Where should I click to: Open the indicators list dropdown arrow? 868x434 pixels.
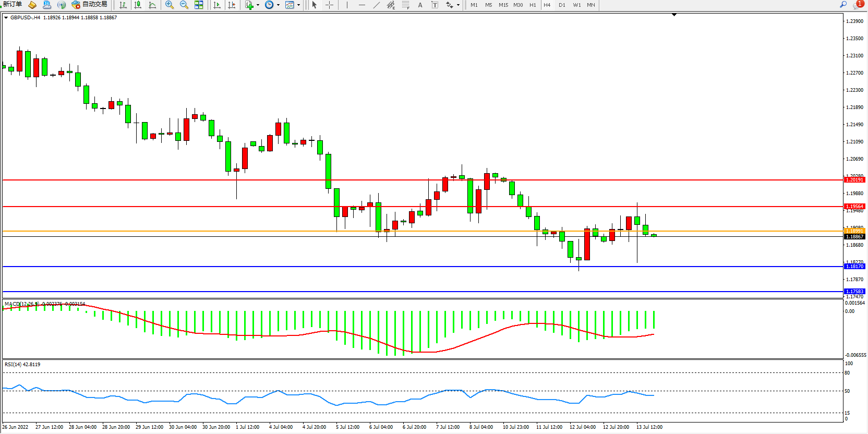pyautogui.click(x=258, y=5)
